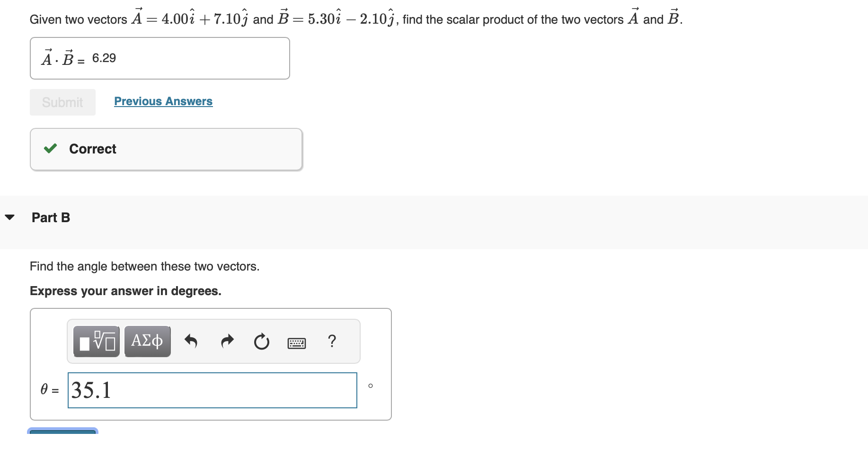Expand the Correct feedback panel
868x450 pixels.
(x=166, y=149)
